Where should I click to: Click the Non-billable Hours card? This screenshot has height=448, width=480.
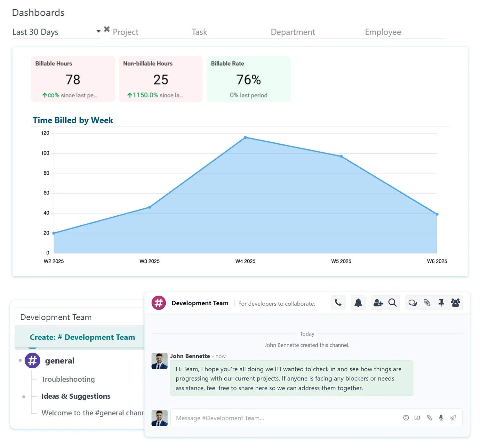coord(161,79)
